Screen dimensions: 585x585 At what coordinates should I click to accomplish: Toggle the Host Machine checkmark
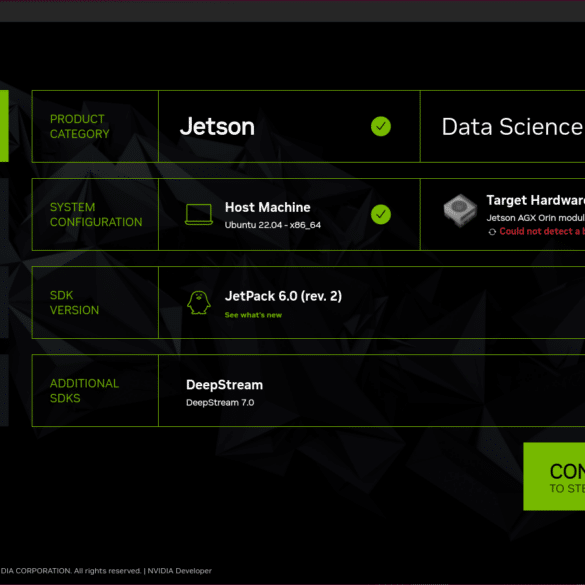(381, 215)
